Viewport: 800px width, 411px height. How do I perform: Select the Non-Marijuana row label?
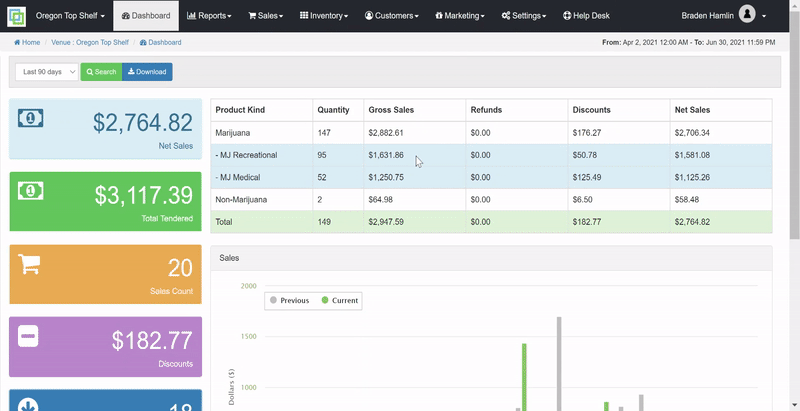[x=241, y=200]
